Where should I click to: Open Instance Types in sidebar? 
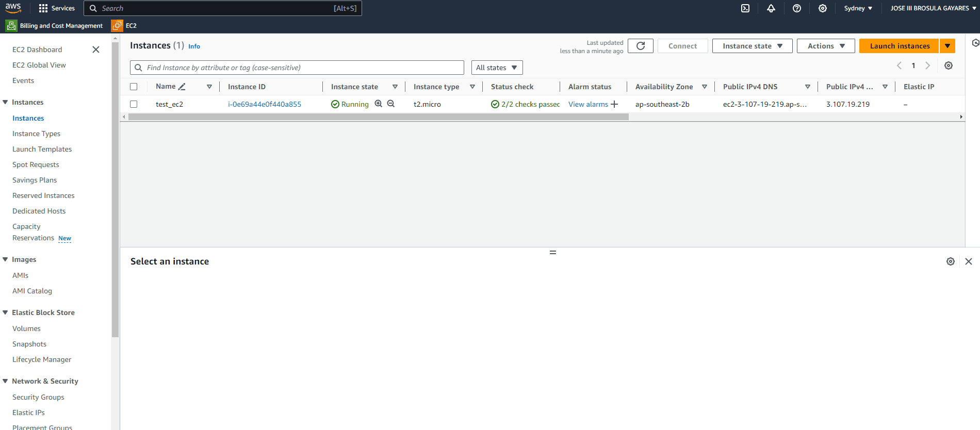(x=36, y=134)
